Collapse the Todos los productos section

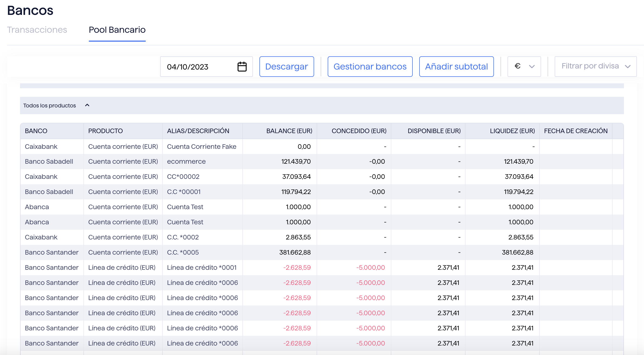coord(87,105)
